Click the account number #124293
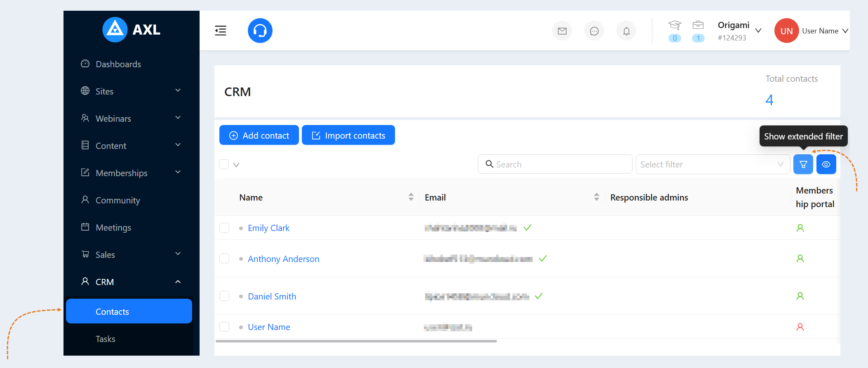868x368 pixels. tap(732, 38)
